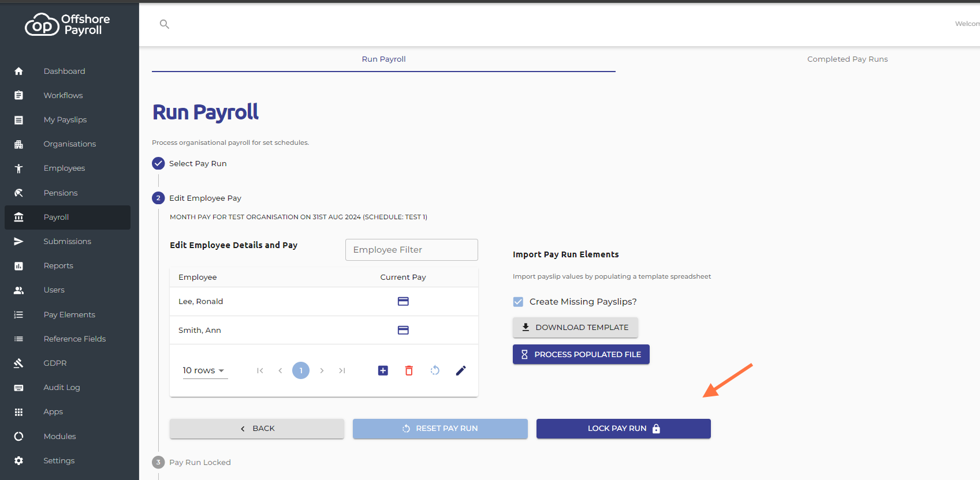The height and width of the screenshot is (480, 980).
Task: Go to first page of table
Action: pos(260,370)
